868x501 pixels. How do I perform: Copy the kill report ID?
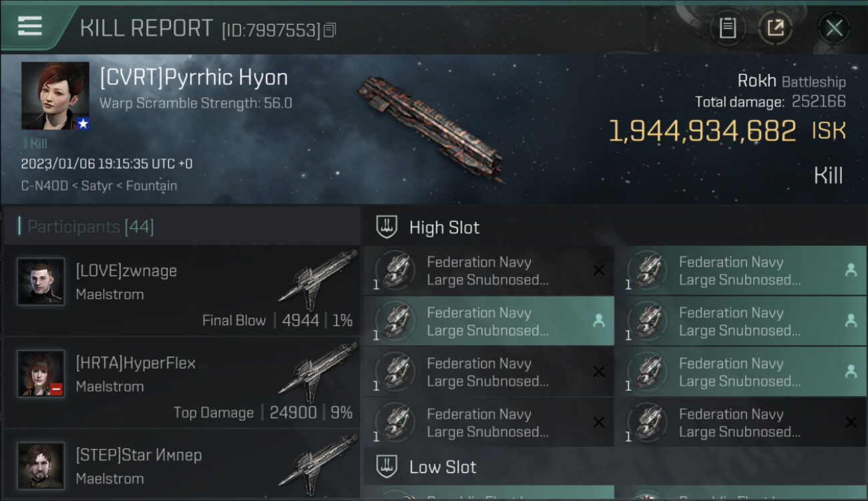(x=330, y=30)
